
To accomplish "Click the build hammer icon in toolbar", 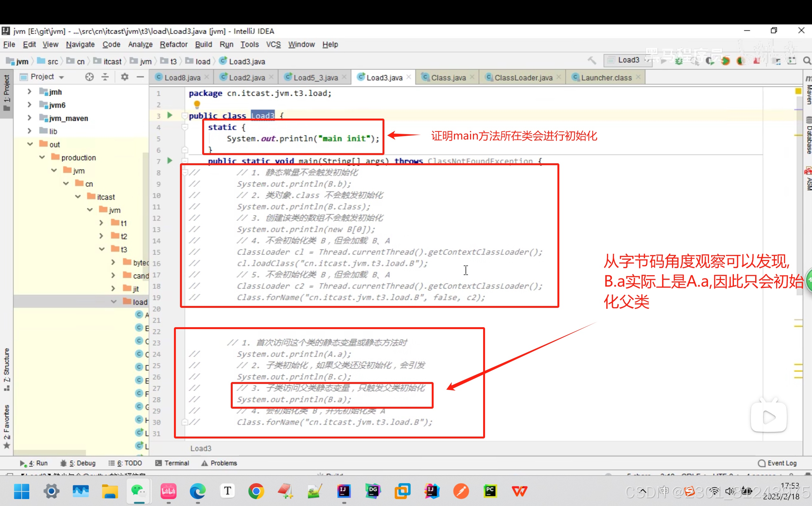I will pyautogui.click(x=592, y=61).
